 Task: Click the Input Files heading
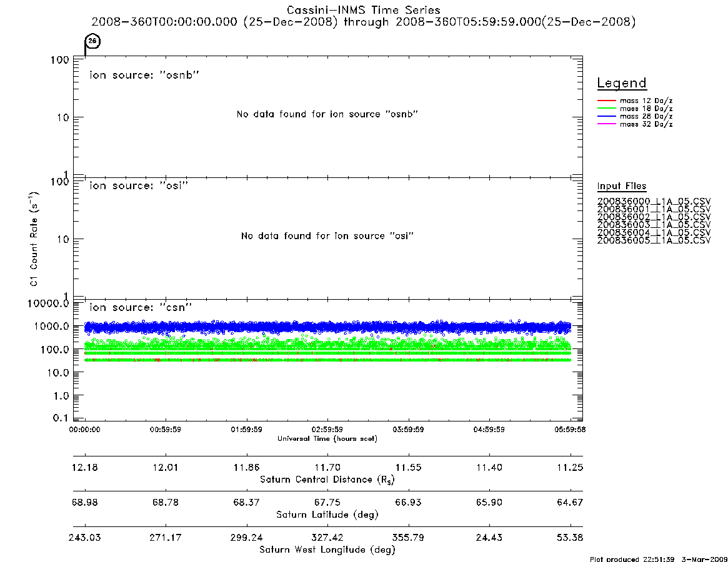622,186
